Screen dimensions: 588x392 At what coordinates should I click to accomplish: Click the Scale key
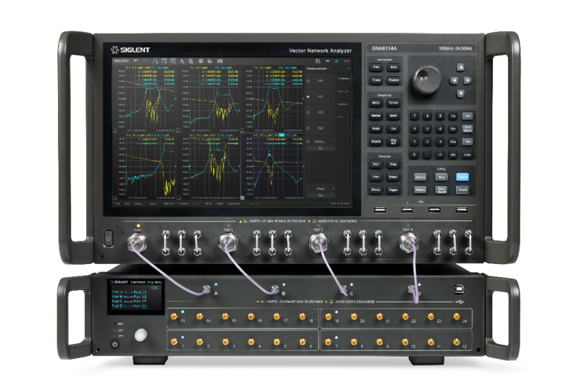coord(376,129)
